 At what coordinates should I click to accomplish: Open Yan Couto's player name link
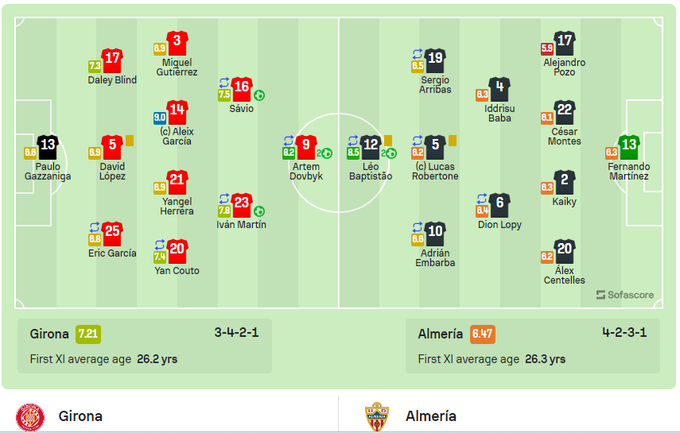point(177,271)
